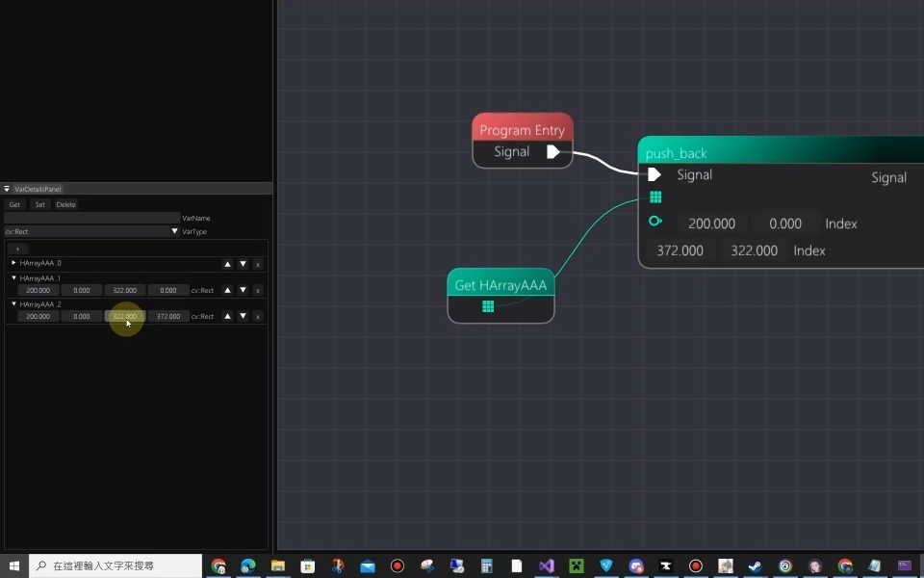Select the 200.000 field of HArrayAAA .2
The image size is (924, 578).
coord(38,316)
